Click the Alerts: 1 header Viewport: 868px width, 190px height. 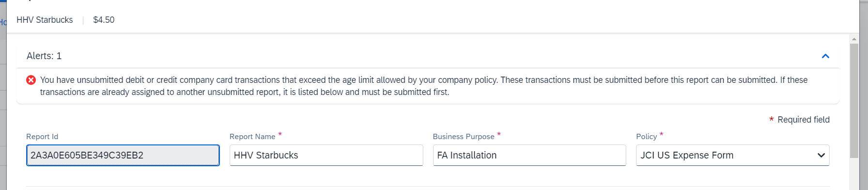click(x=44, y=56)
